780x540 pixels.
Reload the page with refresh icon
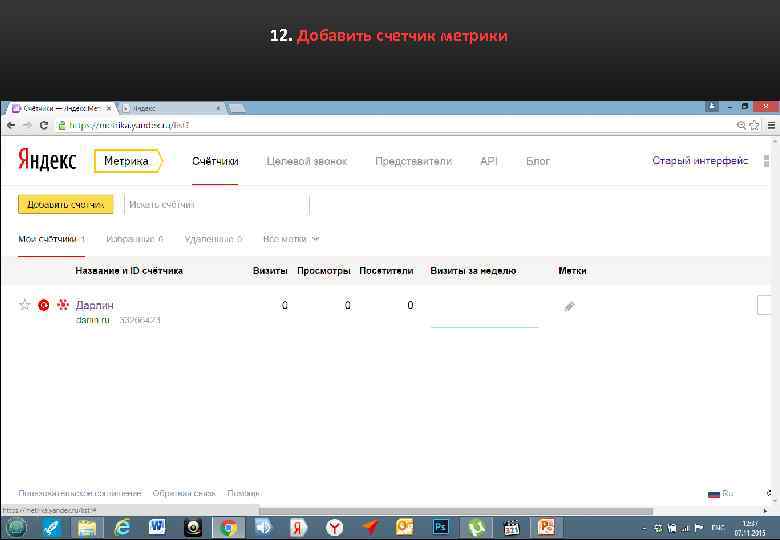(x=44, y=125)
